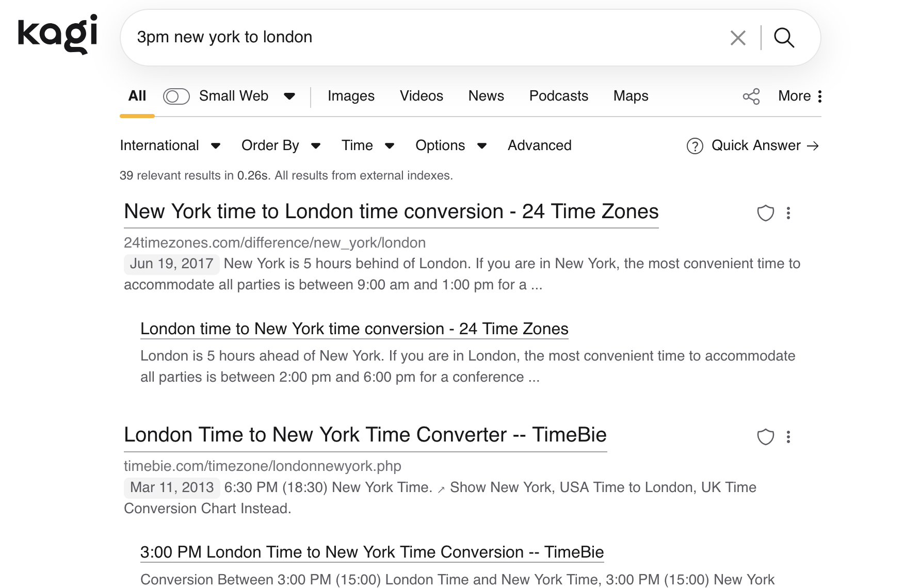Screen dimensions: 904x588
Task: Open the TimeBie London to New York result
Action: [x=365, y=435]
